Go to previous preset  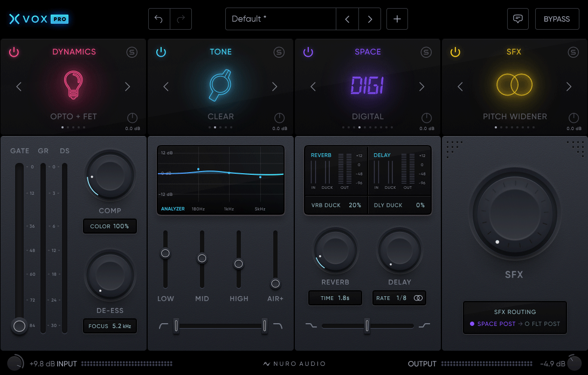(347, 19)
